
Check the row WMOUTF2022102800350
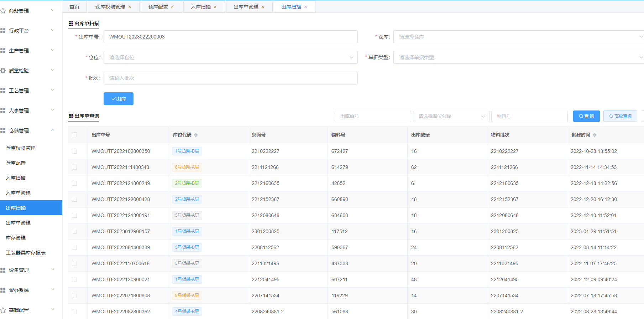pos(74,151)
